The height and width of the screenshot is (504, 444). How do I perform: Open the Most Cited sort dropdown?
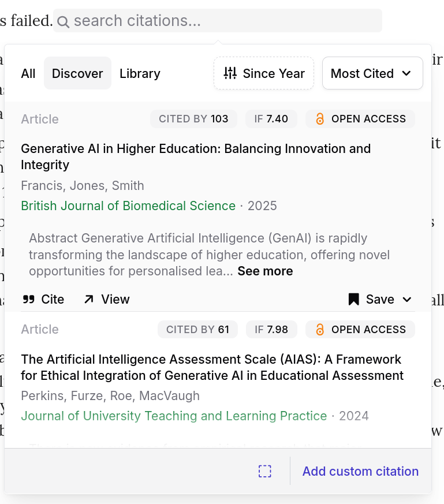pyautogui.click(x=372, y=73)
